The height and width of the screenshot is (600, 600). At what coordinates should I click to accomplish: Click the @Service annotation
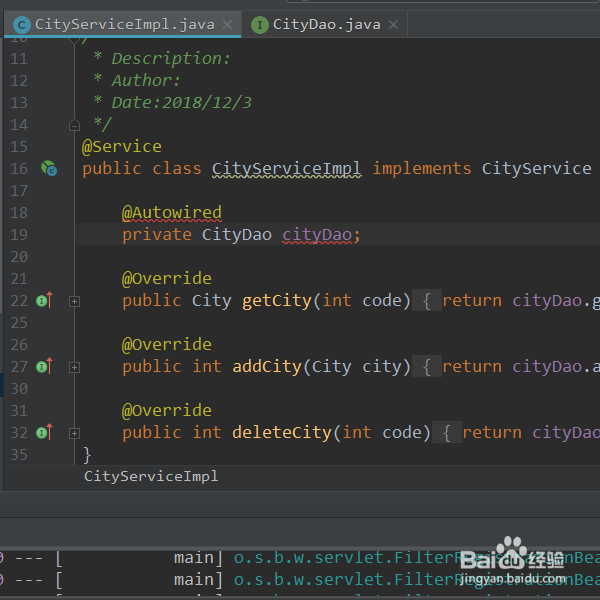[x=122, y=147]
